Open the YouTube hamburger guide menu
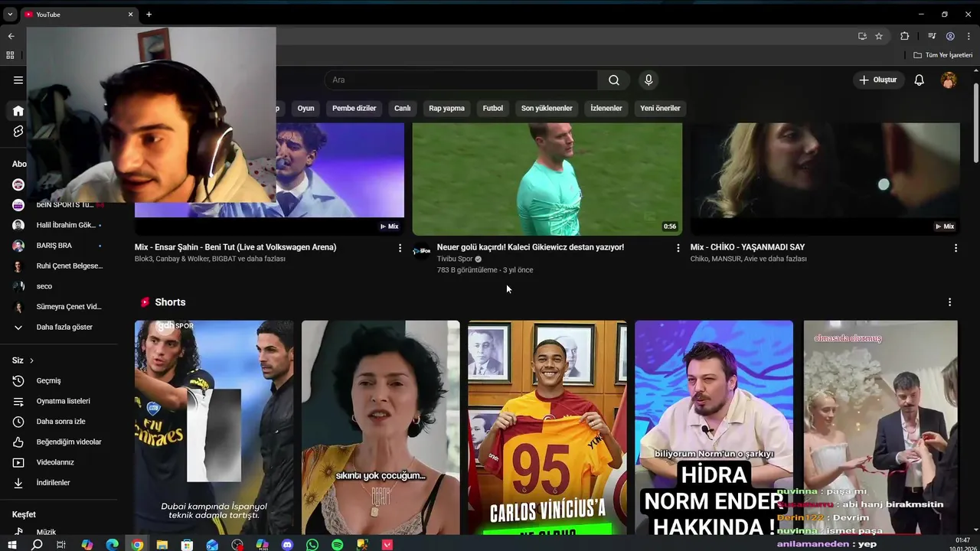980x551 pixels. (x=18, y=80)
